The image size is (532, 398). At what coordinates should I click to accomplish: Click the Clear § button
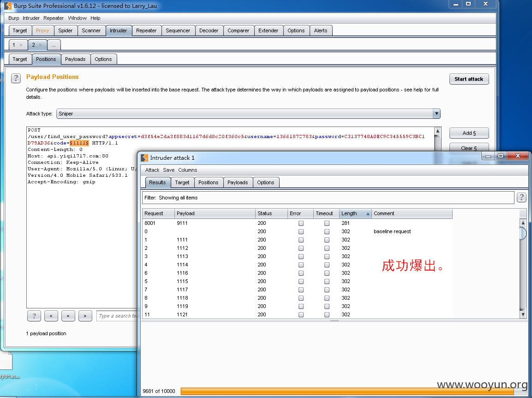pyautogui.click(x=469, y=148)
